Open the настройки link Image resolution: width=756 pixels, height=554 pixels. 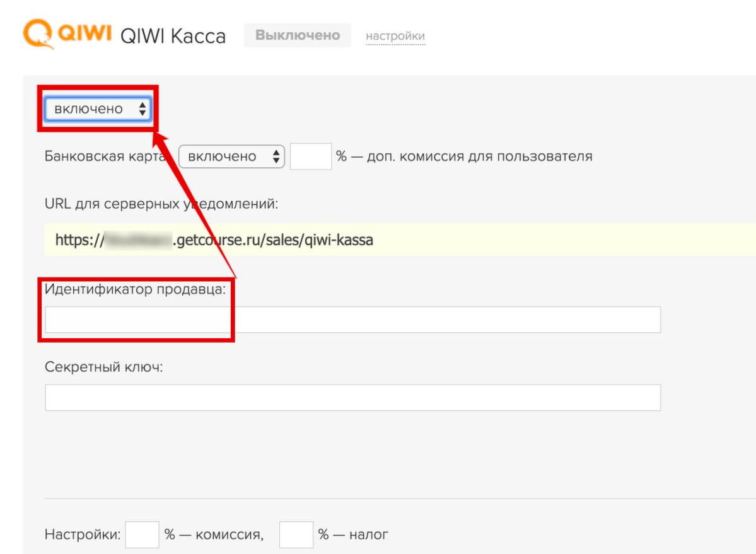pos(395,36)
